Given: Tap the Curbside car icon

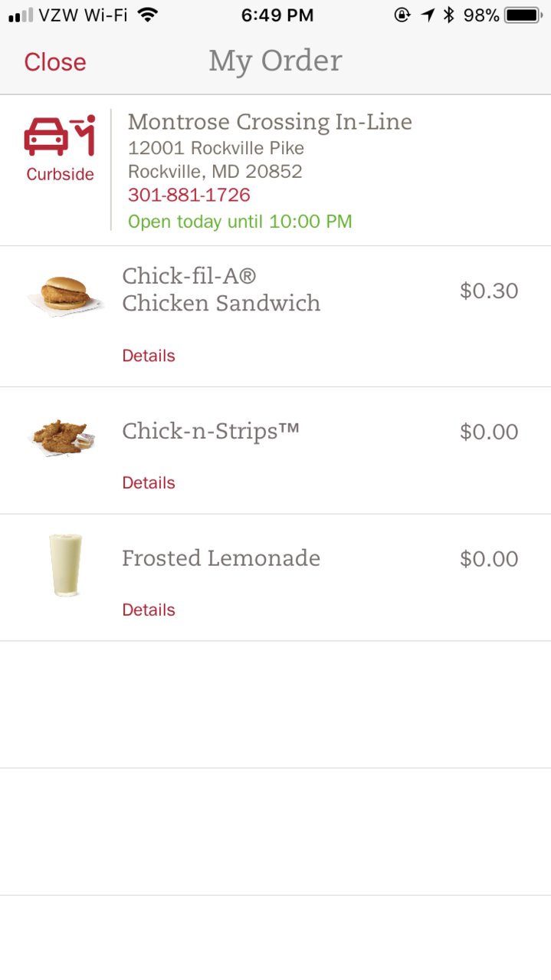Looking at the screenshot, I should click(x=60, y=136).
